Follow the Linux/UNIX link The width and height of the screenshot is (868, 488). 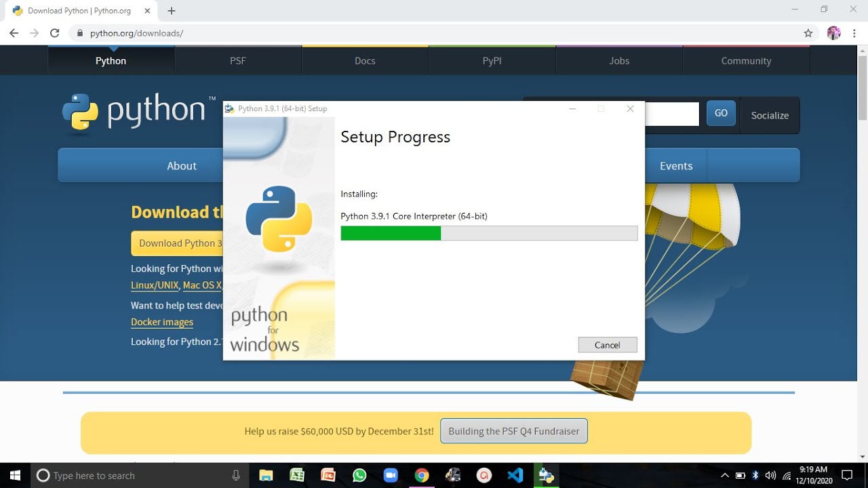point(155,285)
